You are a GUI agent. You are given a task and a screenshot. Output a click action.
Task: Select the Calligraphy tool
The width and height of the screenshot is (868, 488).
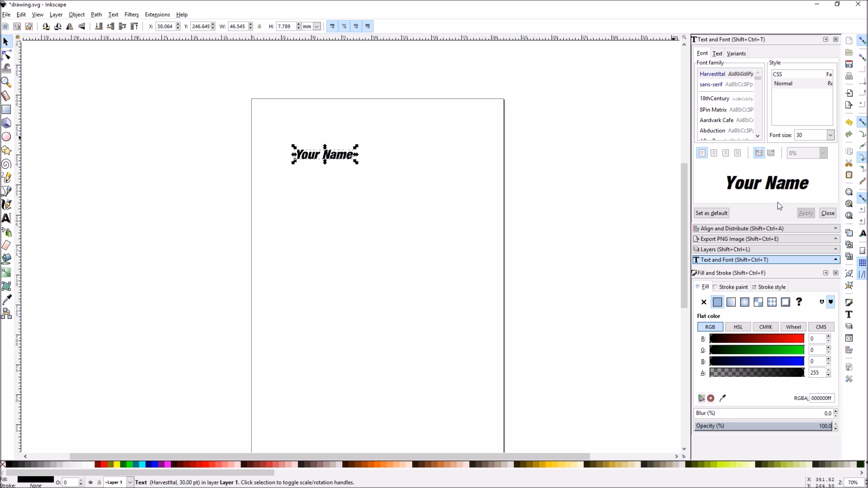point(6,205)
